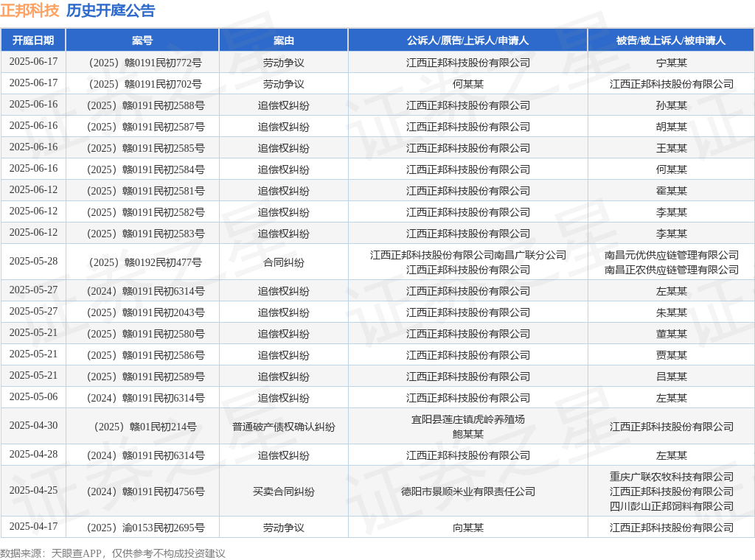Click case number (2025)渝0153民初2695号
Viewport: 755px width, 560px height.
146,528
